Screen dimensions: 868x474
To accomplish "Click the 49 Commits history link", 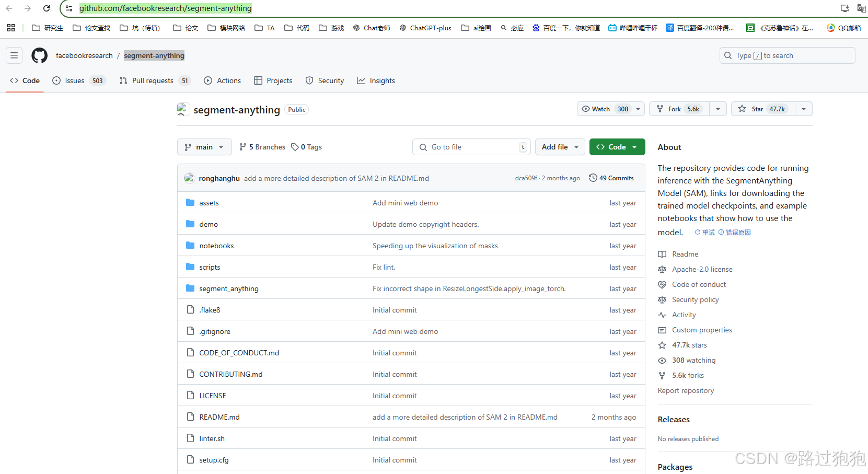I will (611, 178).
